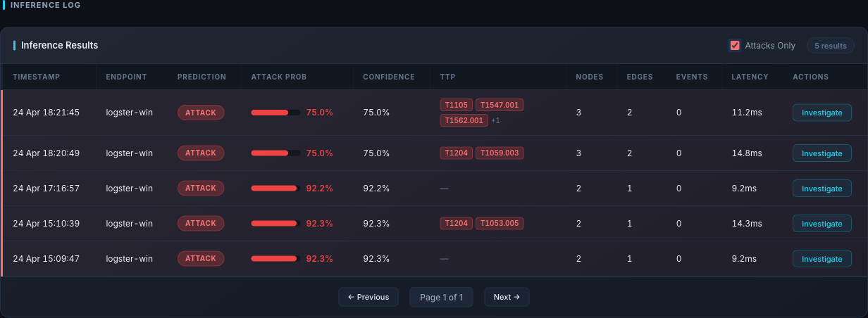The image size is (868, 318).
Task: Select the Inference Results panel title
Action: tap(59, 45)
